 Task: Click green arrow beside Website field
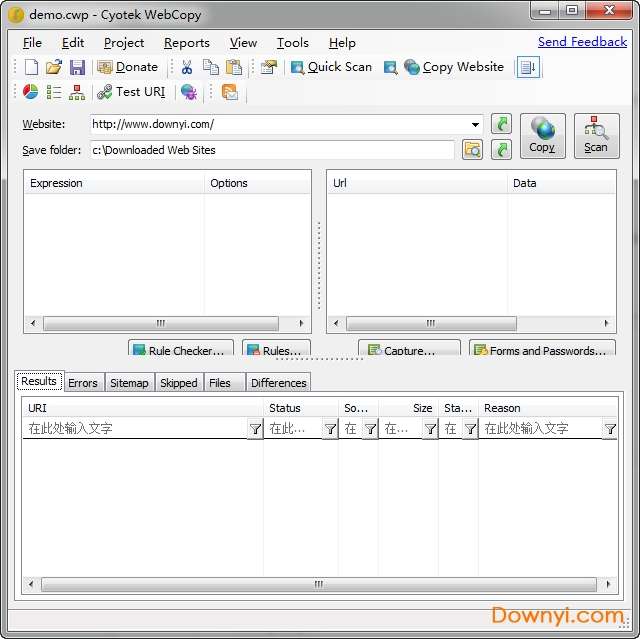coord(501,124)
